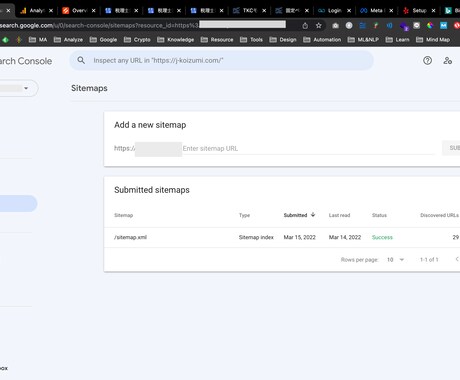Click the multicolor pie extension icon
Viewport: 460px width, 380px height.
coord(430,25)
